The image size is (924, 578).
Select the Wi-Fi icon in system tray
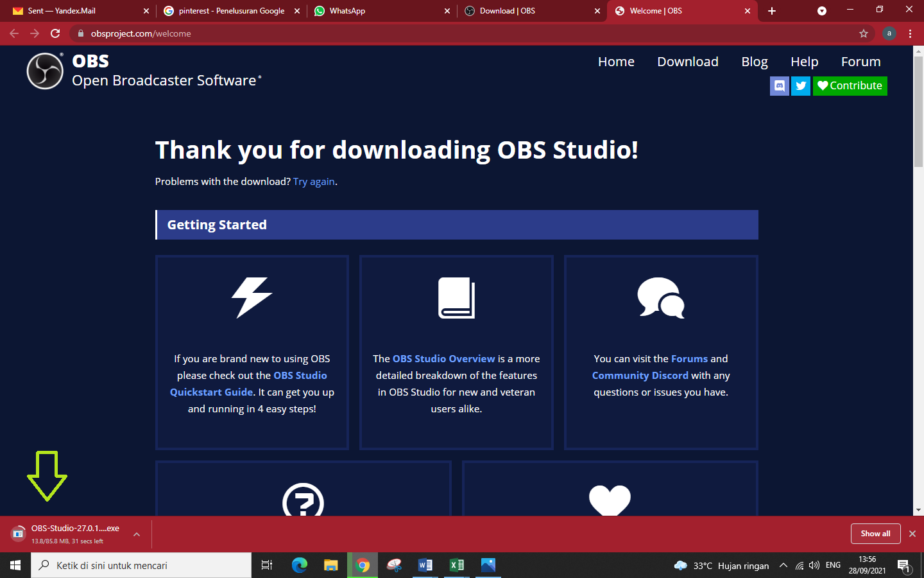(799, 565)
